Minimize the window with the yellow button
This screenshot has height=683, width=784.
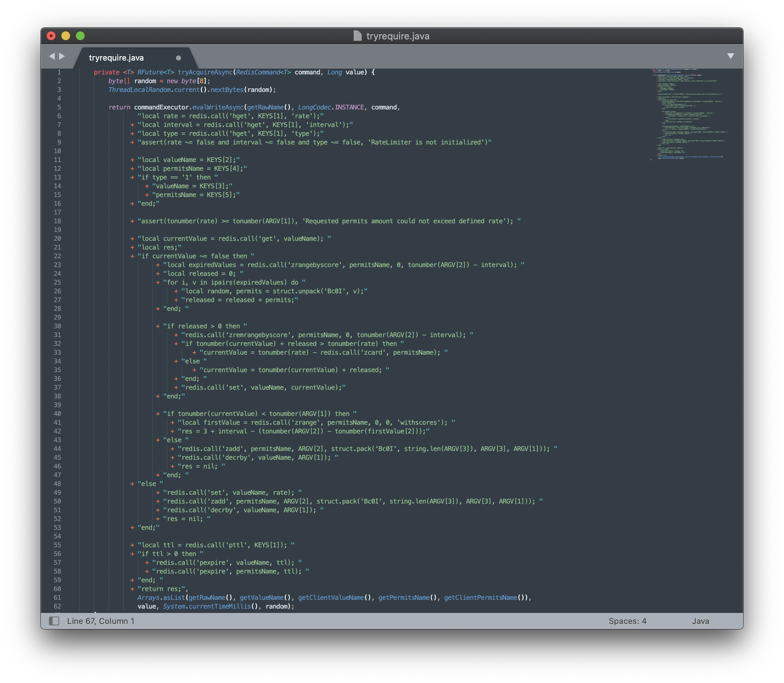66,36
